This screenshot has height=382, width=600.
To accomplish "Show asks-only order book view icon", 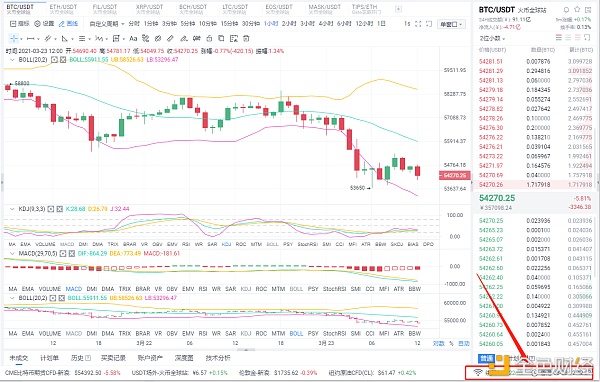I will 578,38.
